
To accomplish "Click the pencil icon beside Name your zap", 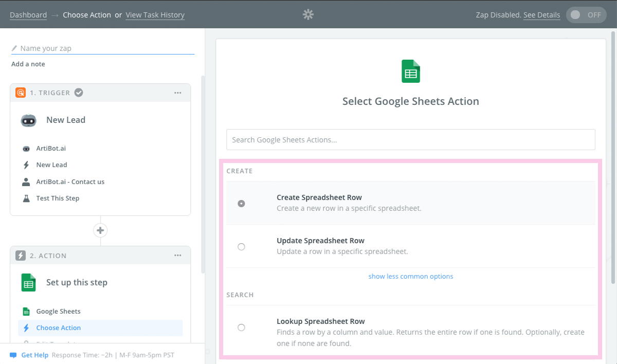I will [14, 48].
